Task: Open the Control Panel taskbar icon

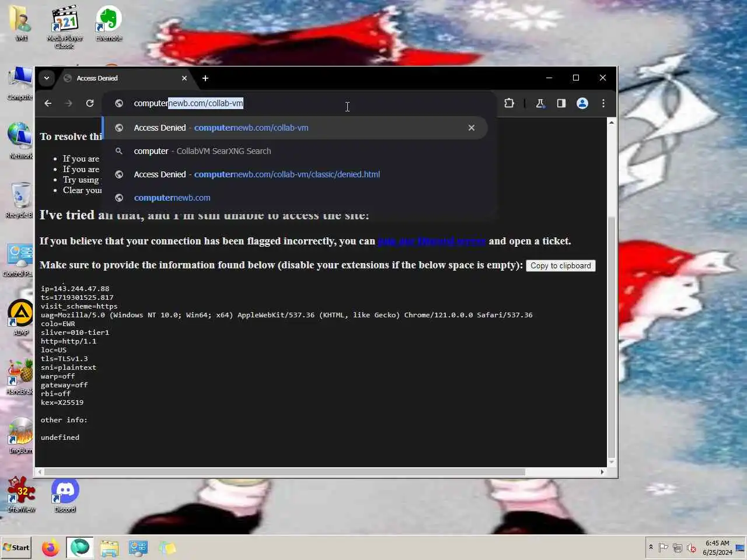Action: [x=138, y=548]
